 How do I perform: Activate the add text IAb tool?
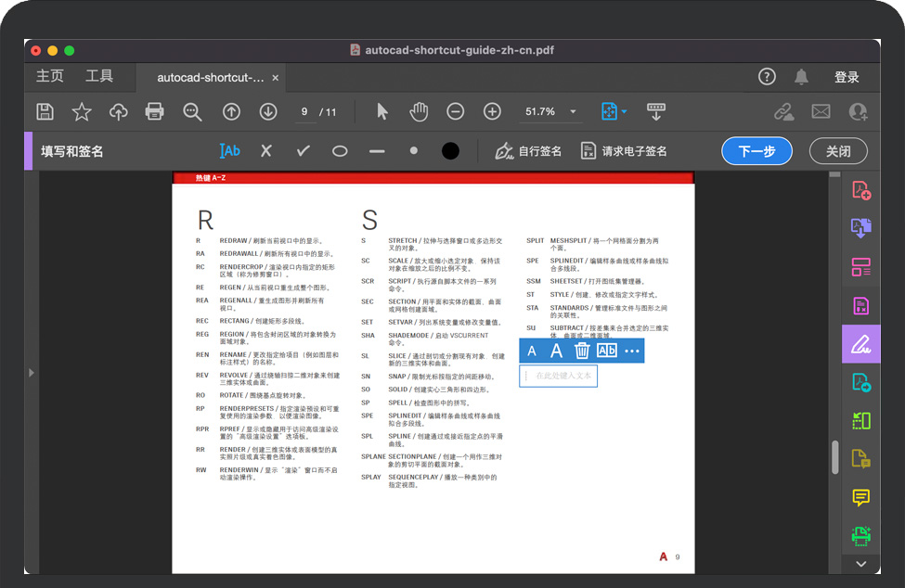[x=229, y=151]
